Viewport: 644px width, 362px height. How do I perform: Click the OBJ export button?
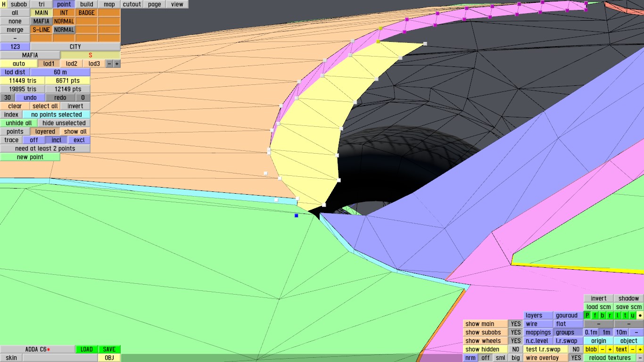(x=109, y=358)
